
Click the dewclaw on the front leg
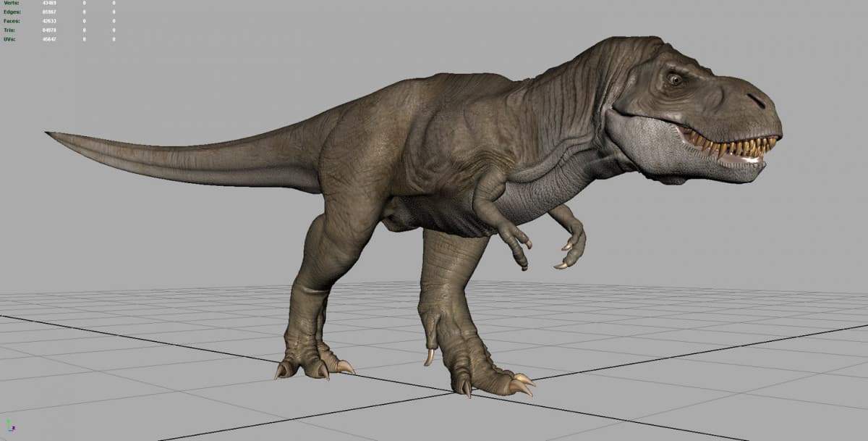click(429, 356)
